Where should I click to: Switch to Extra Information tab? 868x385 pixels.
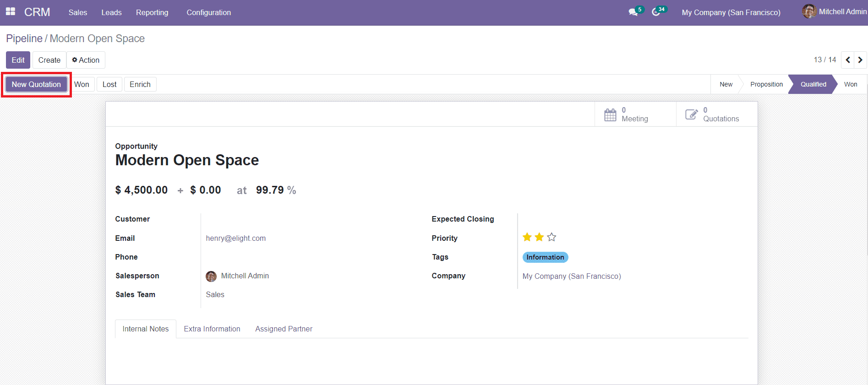(212, 329)
